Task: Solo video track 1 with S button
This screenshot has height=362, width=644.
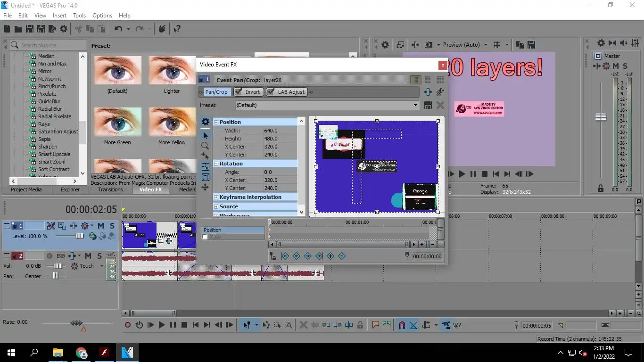Action: (112, 226)
